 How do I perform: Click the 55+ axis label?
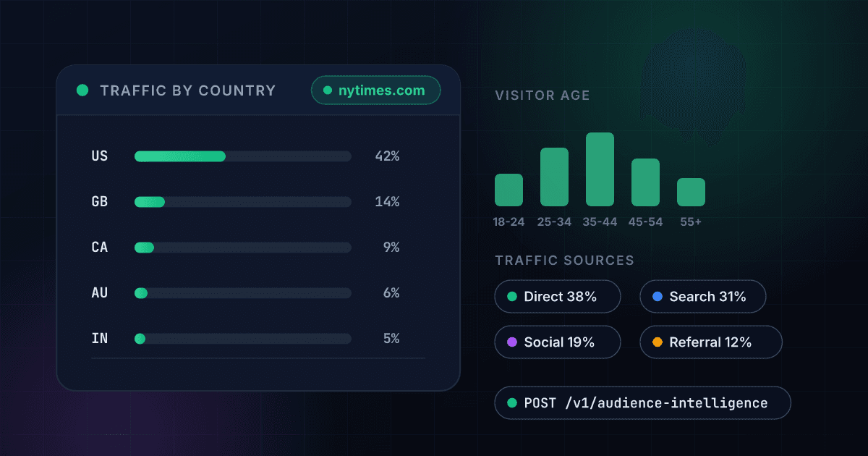pyautogui.click(x=691, y=222)
